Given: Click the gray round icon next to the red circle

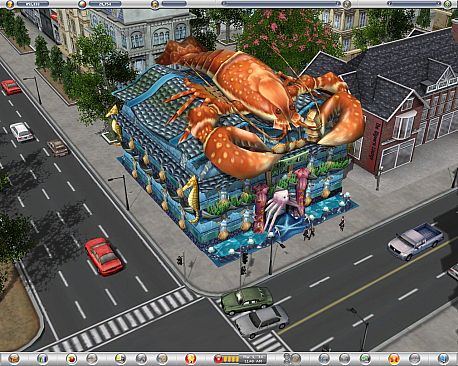Looking at the screenshot, I should (92, 359).
